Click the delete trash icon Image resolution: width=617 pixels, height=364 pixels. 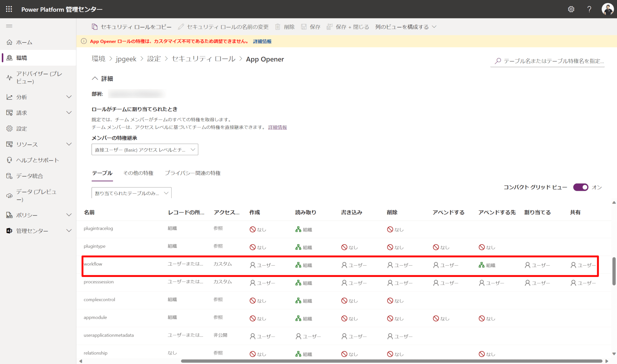pos(277,27)
